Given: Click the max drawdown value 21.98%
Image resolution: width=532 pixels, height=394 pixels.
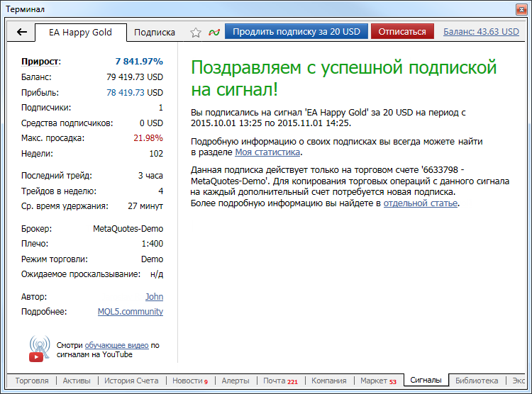Looking at the screenshot, I should coord(148,138).
